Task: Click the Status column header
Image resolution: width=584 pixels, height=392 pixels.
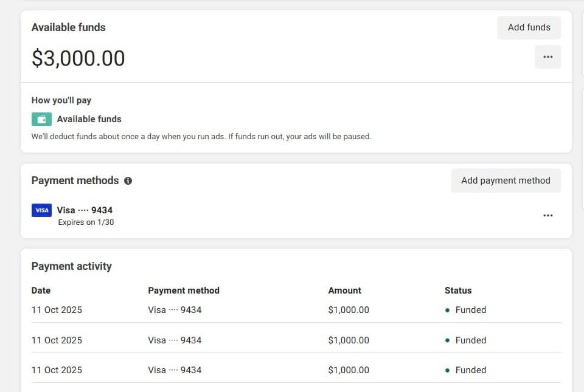Action: coord(458,291)
